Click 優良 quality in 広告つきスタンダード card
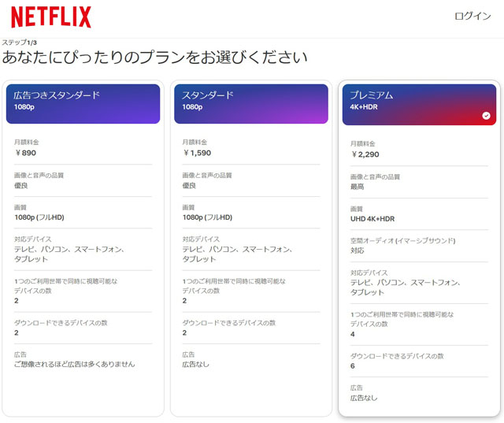Image resolution: width=504 pixels, height=423 pixels. point(21,185)
